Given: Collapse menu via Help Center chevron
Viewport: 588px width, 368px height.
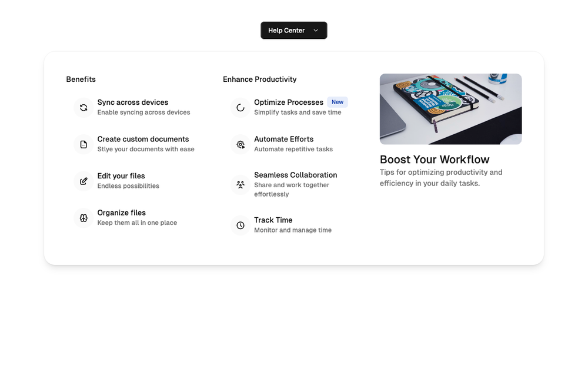Looking at the screenshot, I should point(316,31).
